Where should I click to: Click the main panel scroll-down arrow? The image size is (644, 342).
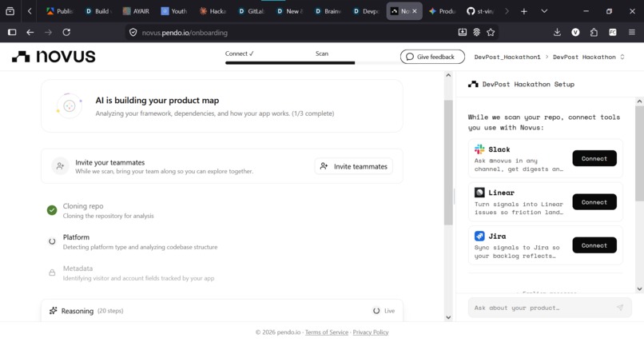click(x=448, y=317)
